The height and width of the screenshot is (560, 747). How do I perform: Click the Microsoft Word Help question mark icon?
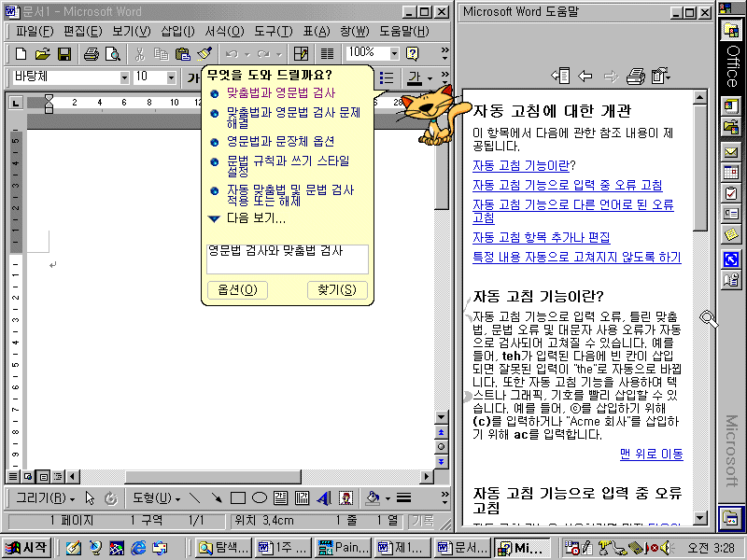[412, 53]
